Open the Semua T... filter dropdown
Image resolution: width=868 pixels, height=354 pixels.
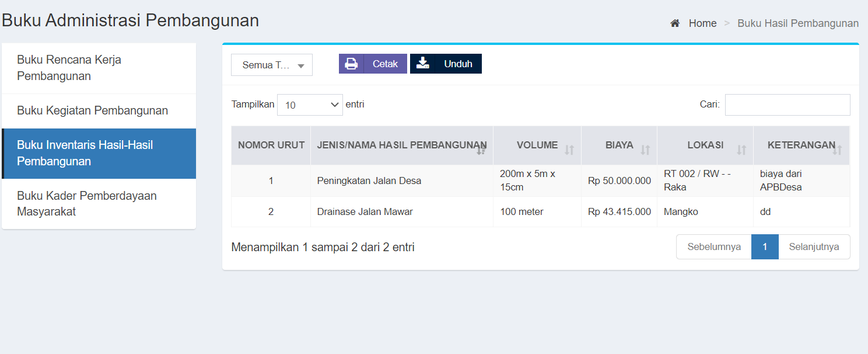point(271,64)
